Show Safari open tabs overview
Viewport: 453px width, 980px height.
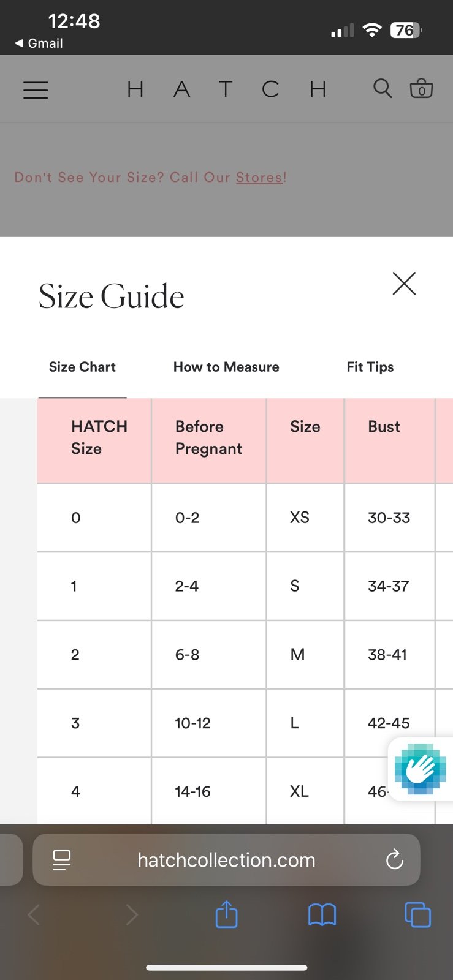(x=418, y=915)
